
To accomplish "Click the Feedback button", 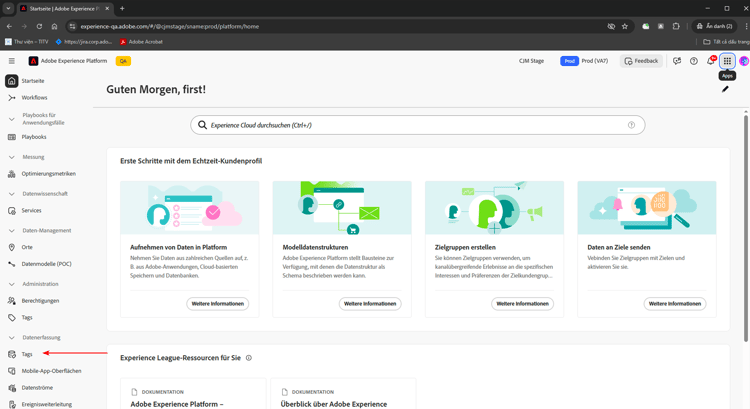I will [x=641, y=61].
